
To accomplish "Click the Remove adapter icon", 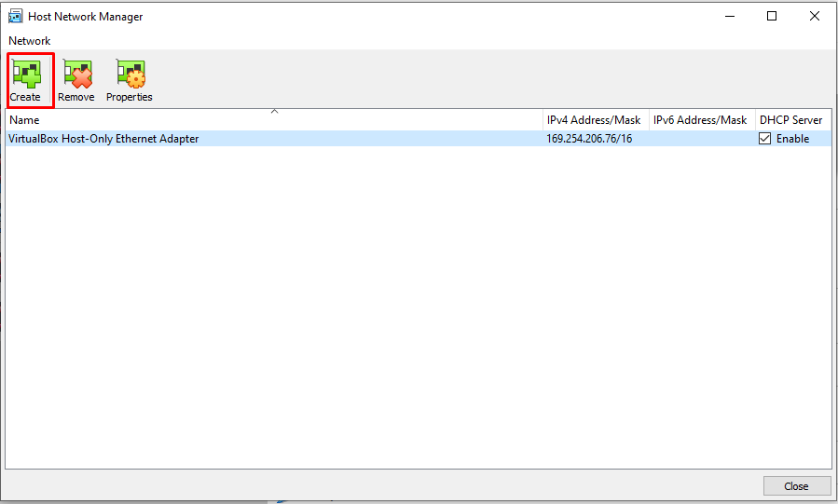I will [77, 74].
